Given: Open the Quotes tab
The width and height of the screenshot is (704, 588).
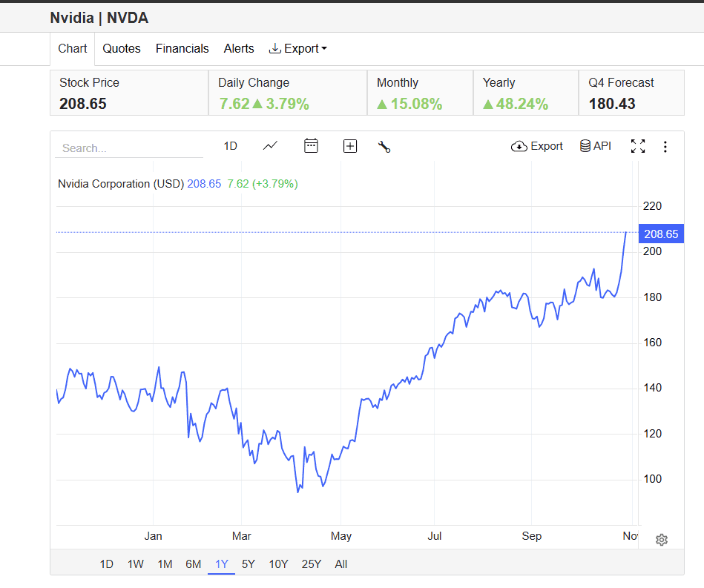Looking at the screenshot, I should pyautogui.click(x=121, y=48).
